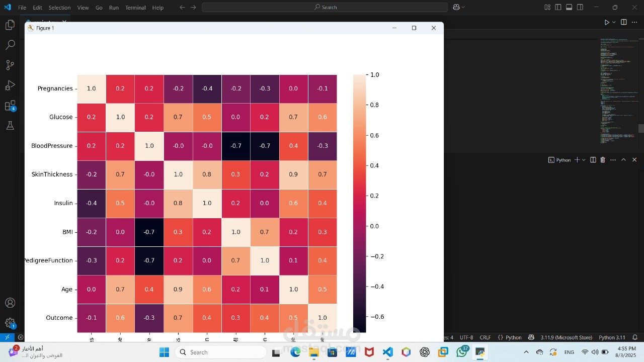Open WhatsApp from the taskbar
The height and width of the screenshot is (362, 644).
click(462, 352)
